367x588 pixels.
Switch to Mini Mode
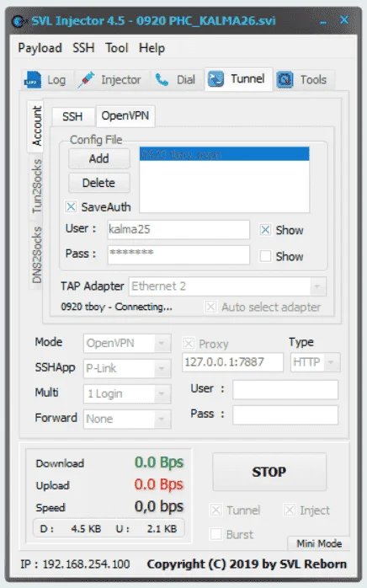click(x=319, y=543)
